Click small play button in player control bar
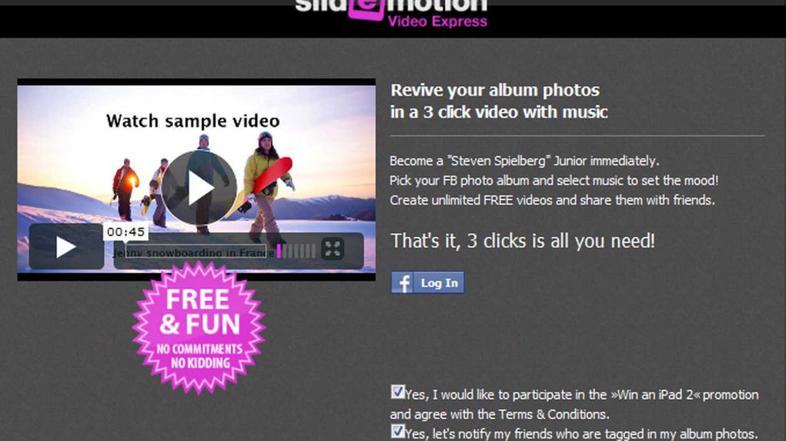Viewport: 786px width, 441px height. (x=66, y=247)
